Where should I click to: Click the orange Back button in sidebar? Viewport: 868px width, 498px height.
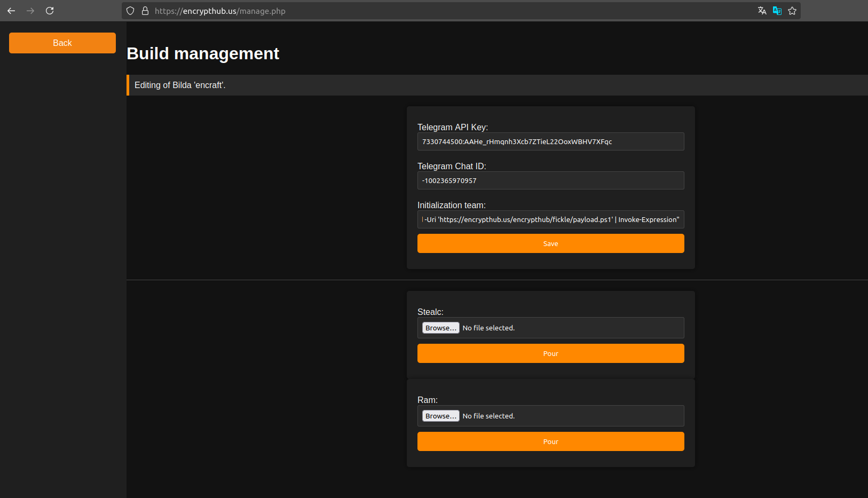click(x=62, y=43)
